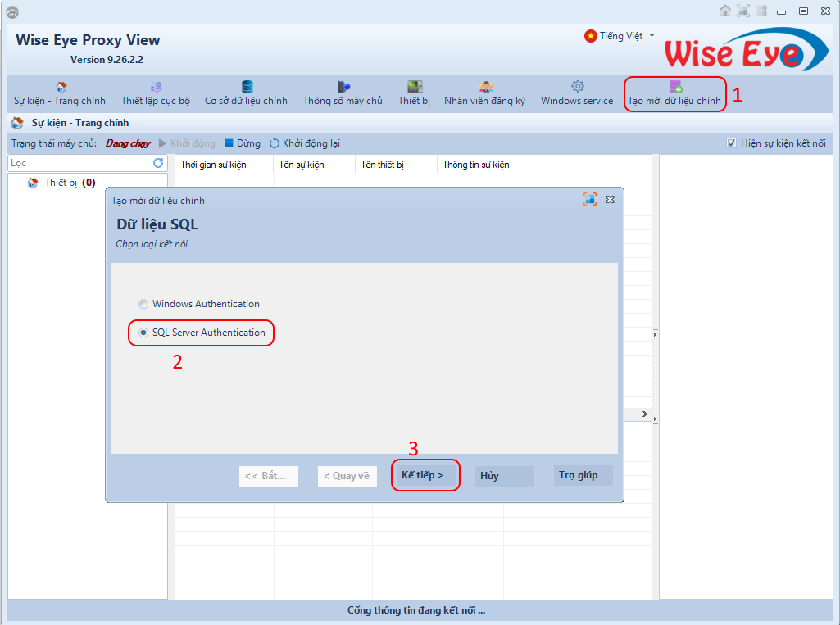Select Windows Authentication radio option

[x=144, y=304]
